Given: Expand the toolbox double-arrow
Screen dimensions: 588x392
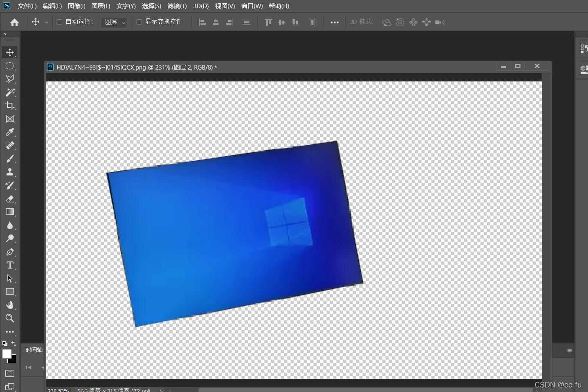Looking at the screenshot, I should (x=5, y=34).
